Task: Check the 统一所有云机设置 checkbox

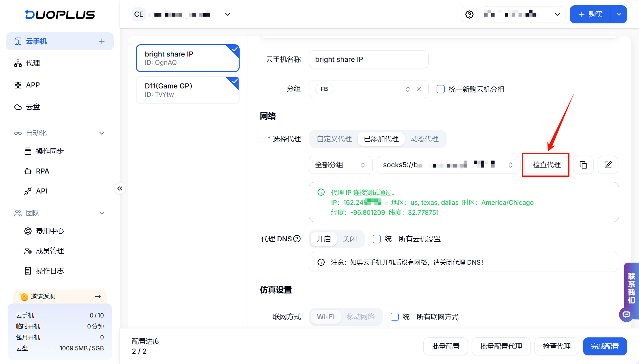Action: [377, 239]
